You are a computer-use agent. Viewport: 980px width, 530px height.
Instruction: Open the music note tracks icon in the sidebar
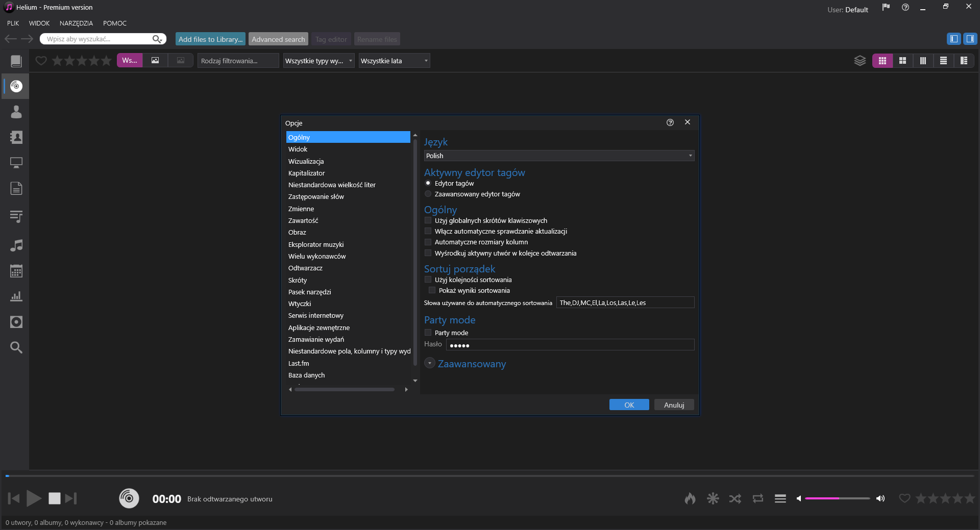click(16, 245)
